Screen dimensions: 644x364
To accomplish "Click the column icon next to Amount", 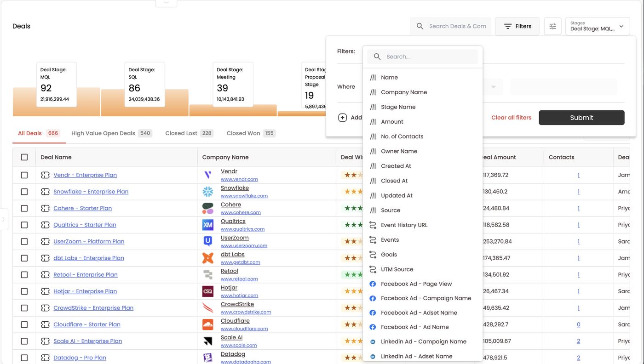I will [x=373, y=122].
